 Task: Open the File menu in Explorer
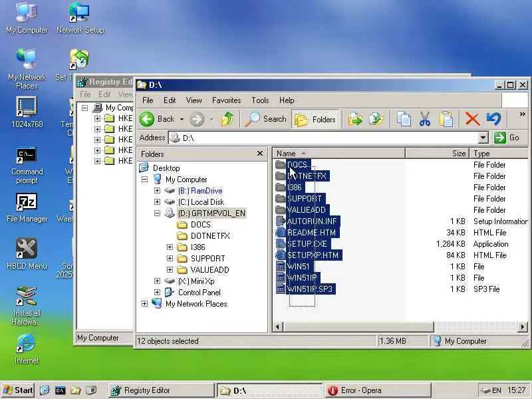(148, 100)
